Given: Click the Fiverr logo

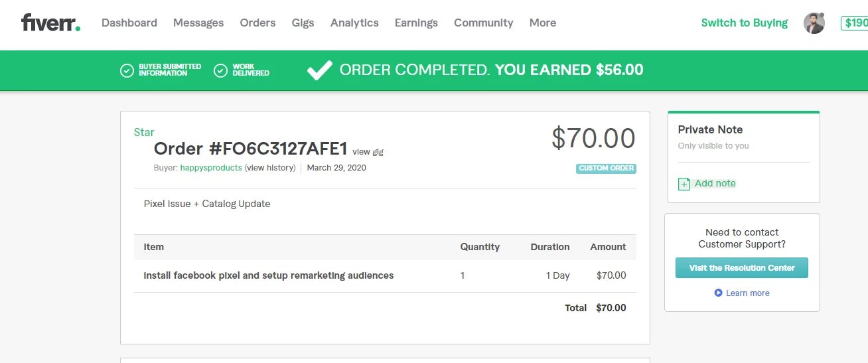Looking at the screenshot, I should [50, 23].
